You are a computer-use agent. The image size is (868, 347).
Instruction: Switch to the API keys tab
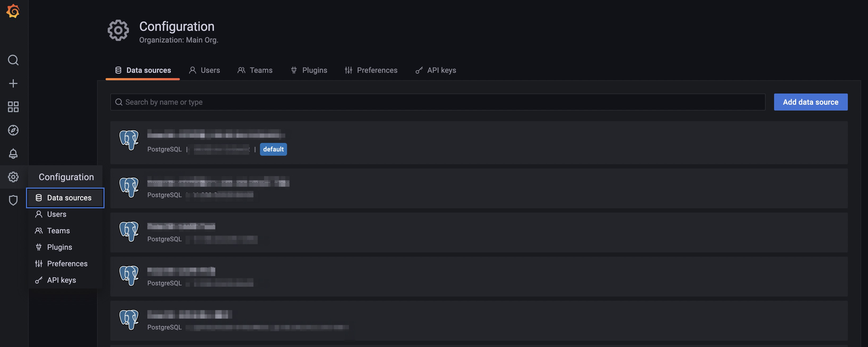(x=436, y=70)
